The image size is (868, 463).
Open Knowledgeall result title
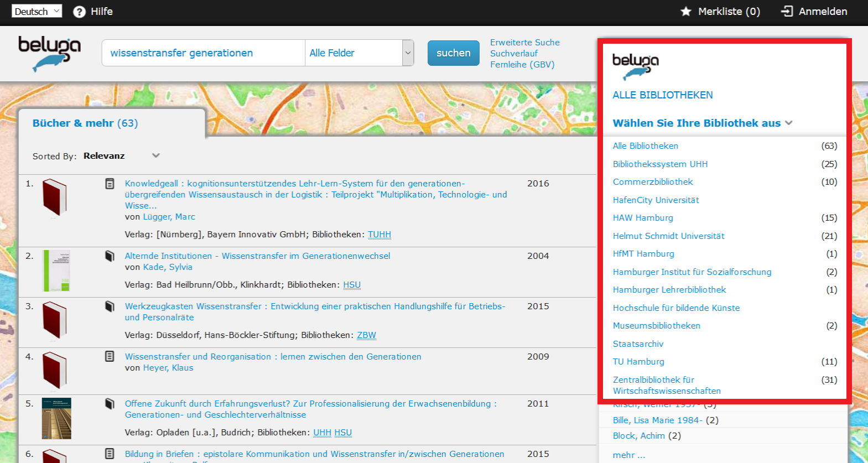(x=316, y=195)
